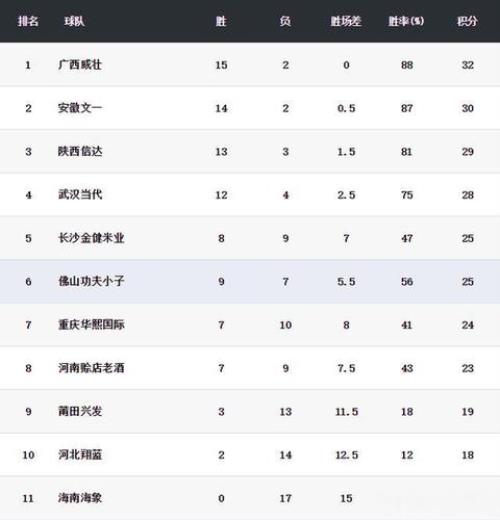Image resolution: width=500 pixels, height=520 pixels.
Task: Open team 安徽文一 link
Action: [x=80, y=108]
